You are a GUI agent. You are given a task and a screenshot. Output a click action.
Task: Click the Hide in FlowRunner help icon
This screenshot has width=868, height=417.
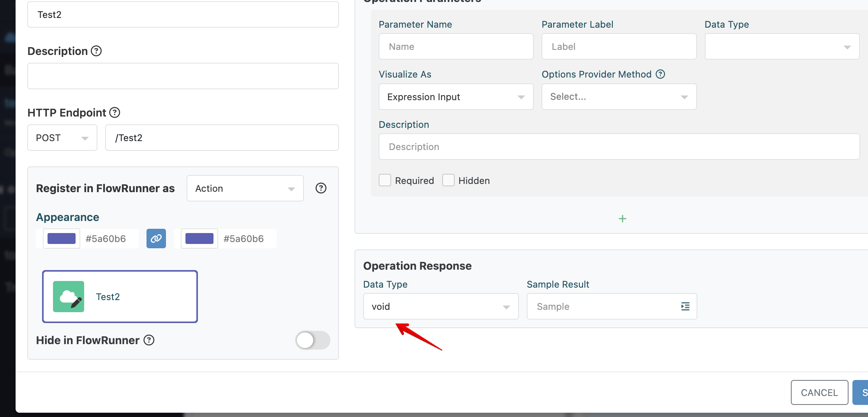(x=149, y=340)
